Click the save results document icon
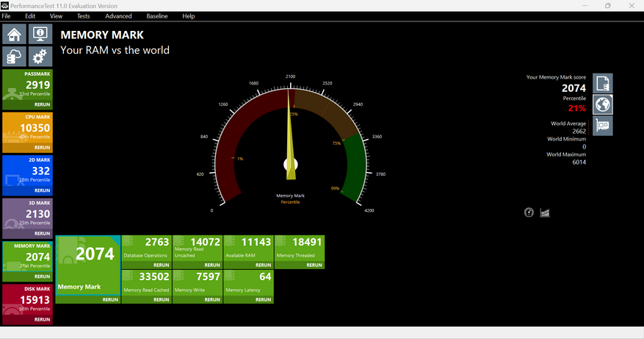Screen dimensions: 644x339 click(x=603, y=84)
